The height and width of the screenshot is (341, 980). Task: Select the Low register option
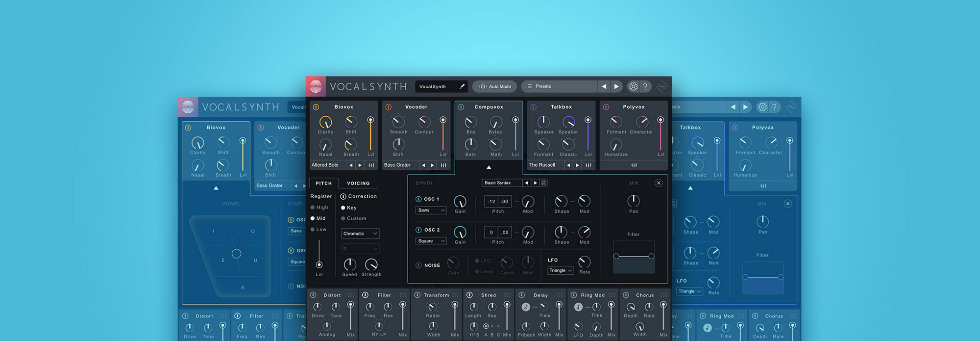pos(313,230)
